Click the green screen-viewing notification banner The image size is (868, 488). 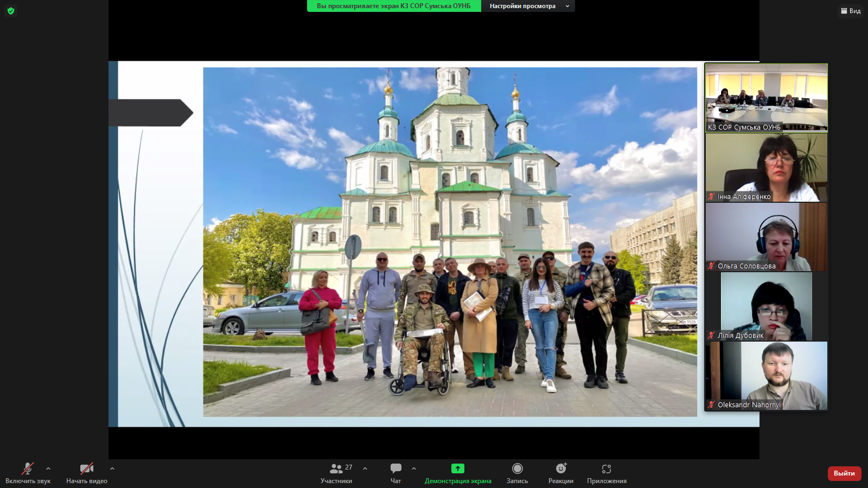point(394,6)
